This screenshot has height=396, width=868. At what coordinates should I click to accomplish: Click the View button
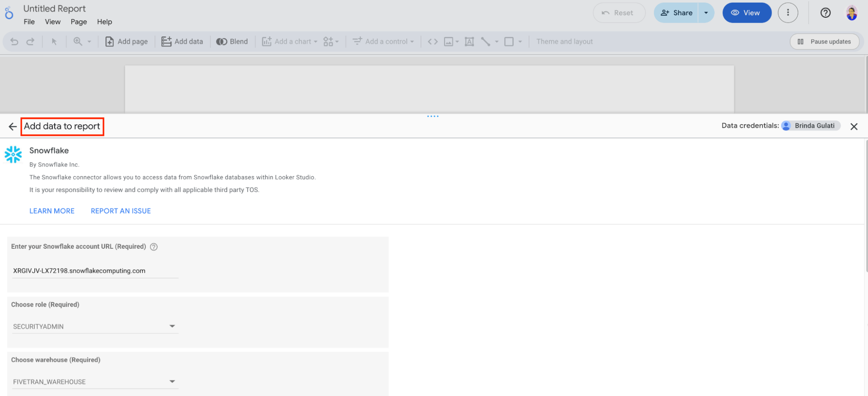pos(746,13)
